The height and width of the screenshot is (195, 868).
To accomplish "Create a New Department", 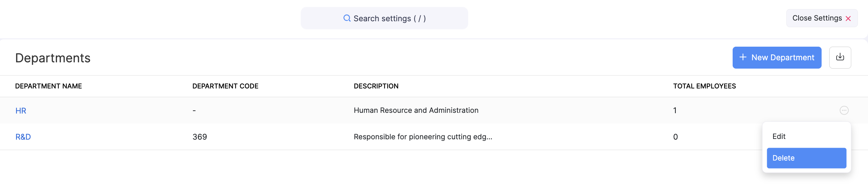I will [x=777, y=57].
